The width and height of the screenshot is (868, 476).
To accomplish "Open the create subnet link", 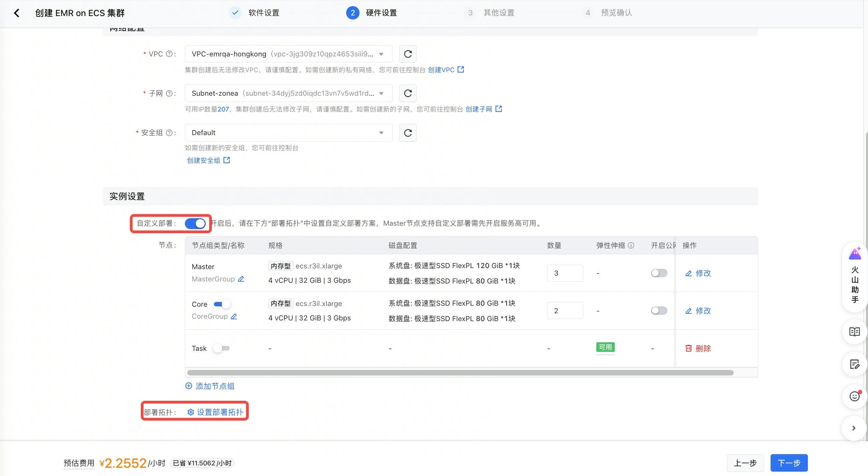I will 484,109.
